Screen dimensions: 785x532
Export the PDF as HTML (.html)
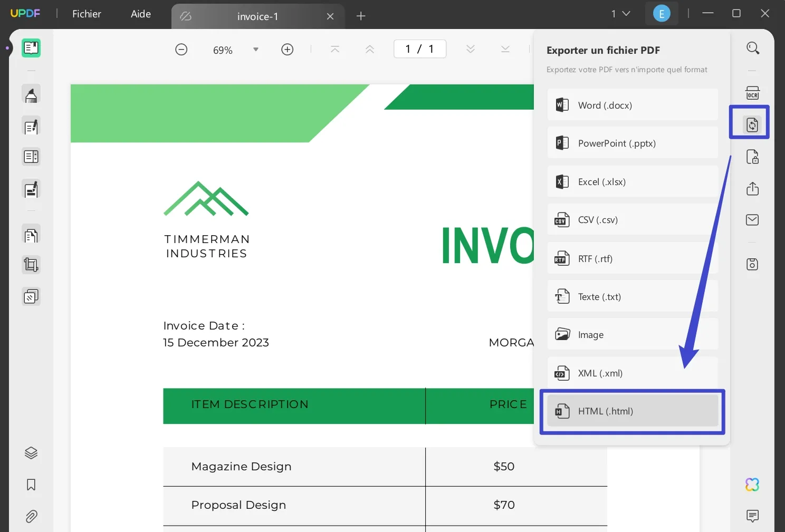click(x=633, y=411)
